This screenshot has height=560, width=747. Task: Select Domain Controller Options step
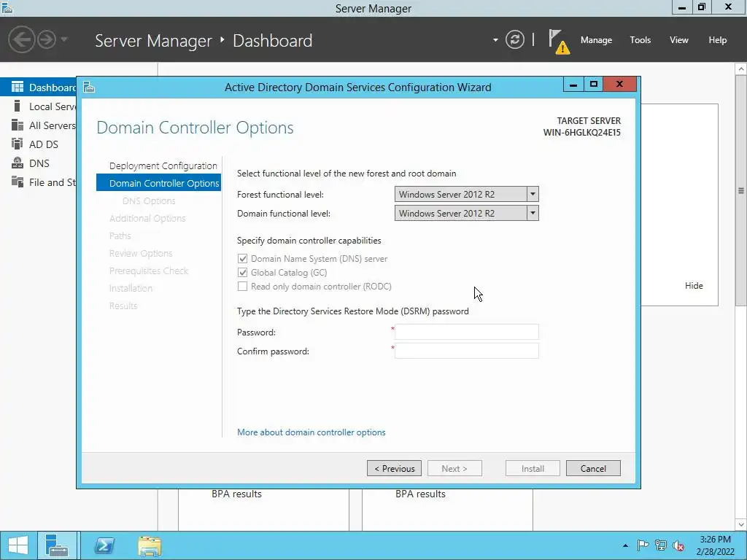[x=158, y=183]
